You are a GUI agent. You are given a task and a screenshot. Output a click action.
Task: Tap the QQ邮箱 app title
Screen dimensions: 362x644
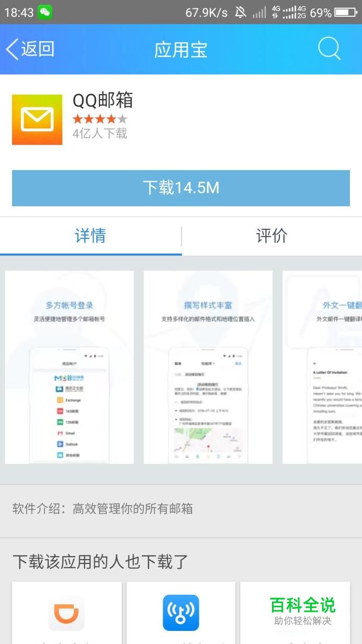tap(103, 100)
